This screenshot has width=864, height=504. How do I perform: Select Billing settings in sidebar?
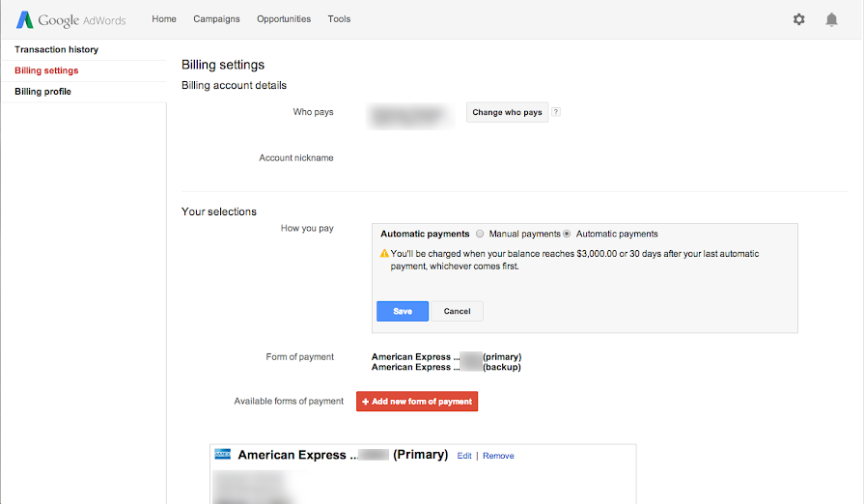click(46, 70)
